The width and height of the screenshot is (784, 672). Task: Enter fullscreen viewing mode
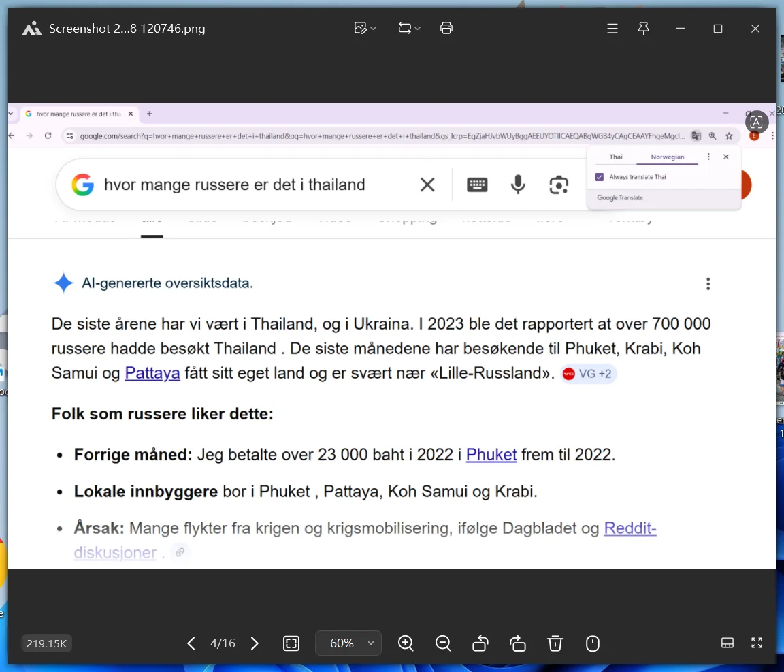coord(757,643)
